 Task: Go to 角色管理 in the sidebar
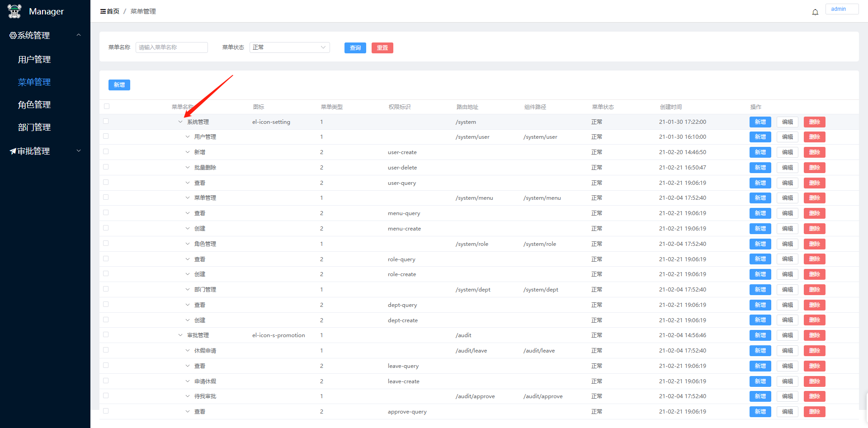(34, 104)
